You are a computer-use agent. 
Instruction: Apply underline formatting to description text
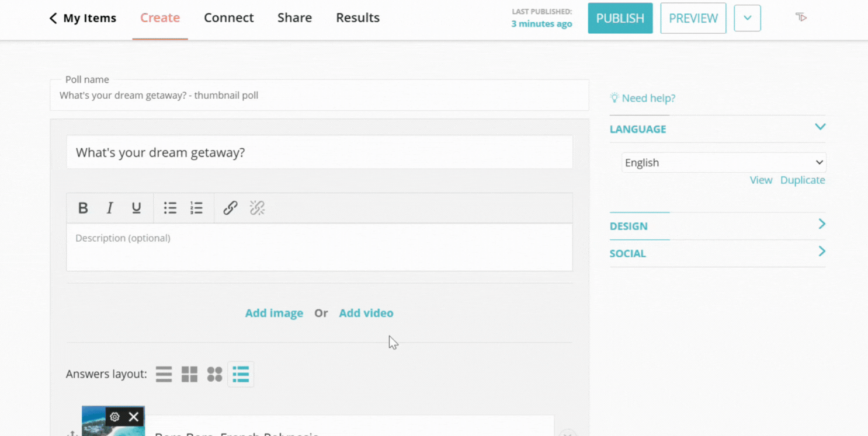(136, 208)
